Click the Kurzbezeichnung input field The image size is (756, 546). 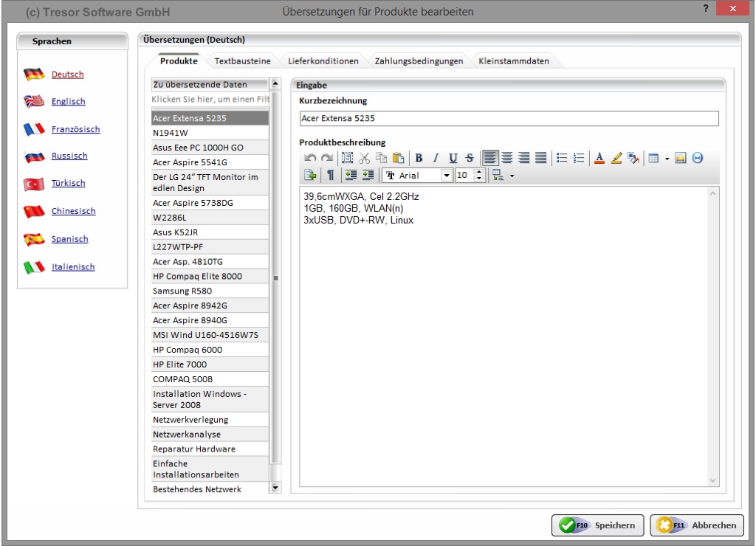[x=509, y=118]
